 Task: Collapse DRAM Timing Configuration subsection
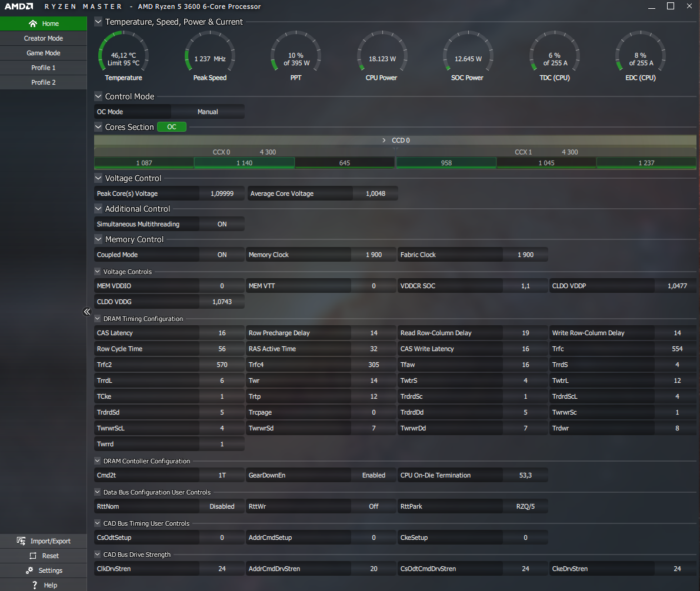tap(97, 319)
